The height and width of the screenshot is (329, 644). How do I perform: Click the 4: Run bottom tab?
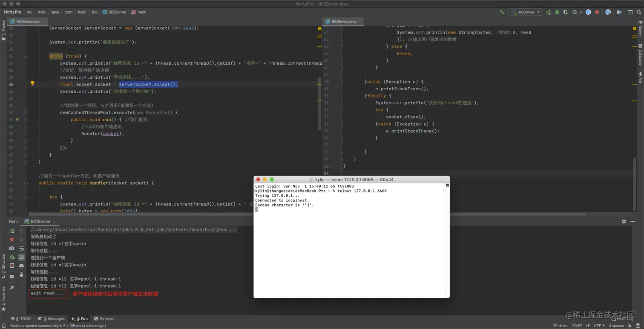coord(80,318)
